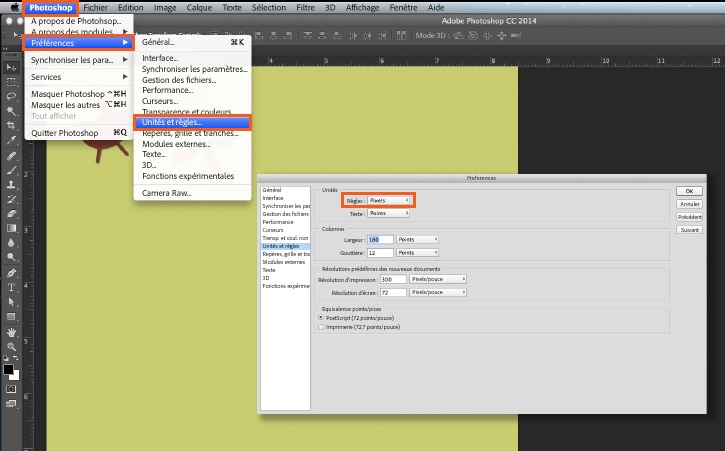Image resolution: width=725 pixels, height=451 pixels.
Task: Select the Horizontal Type tool
Action: [11, 287]
